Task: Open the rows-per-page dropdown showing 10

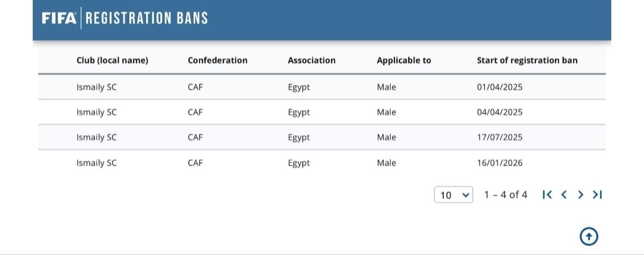Action: pyautogui.click(x=453, y=195)
